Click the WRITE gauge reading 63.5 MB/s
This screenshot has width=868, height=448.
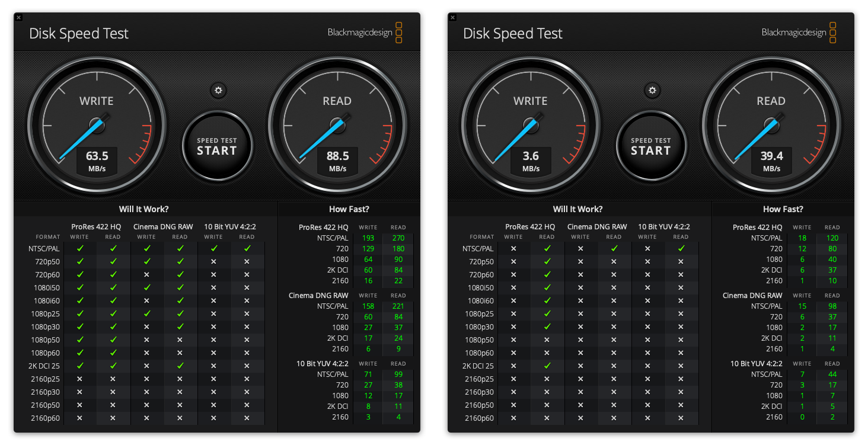pyautogui.click(x=97, y=126)
